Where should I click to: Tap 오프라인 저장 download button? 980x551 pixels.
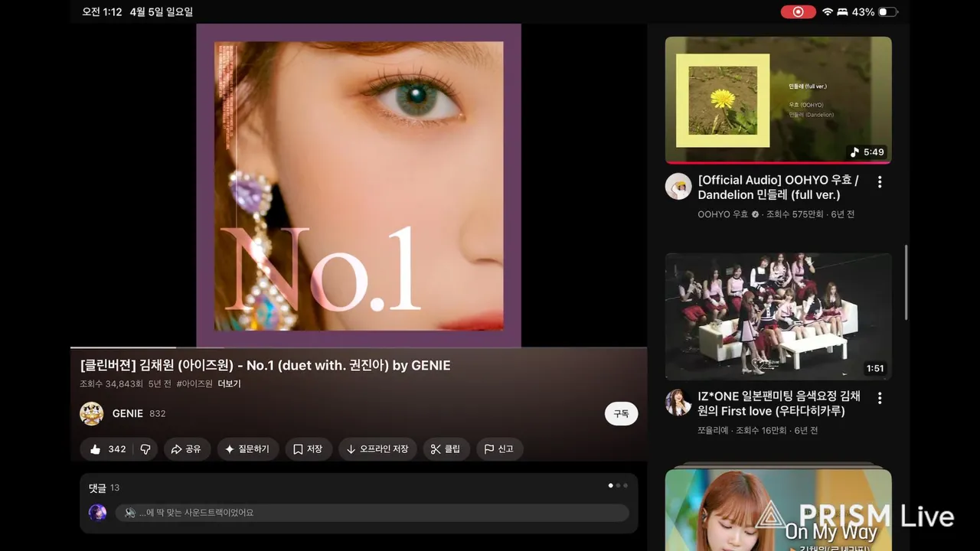point(377,449)
